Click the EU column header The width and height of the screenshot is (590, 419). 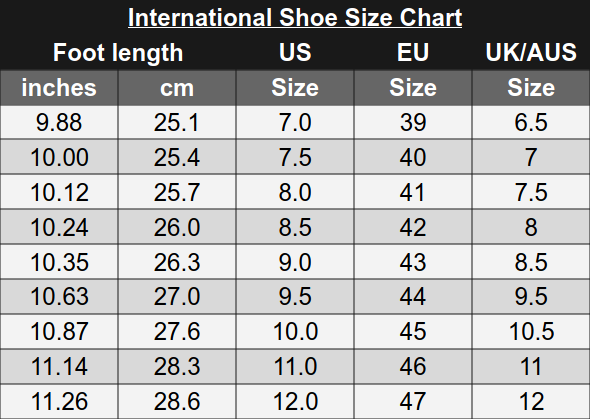(x=413, y=52)
